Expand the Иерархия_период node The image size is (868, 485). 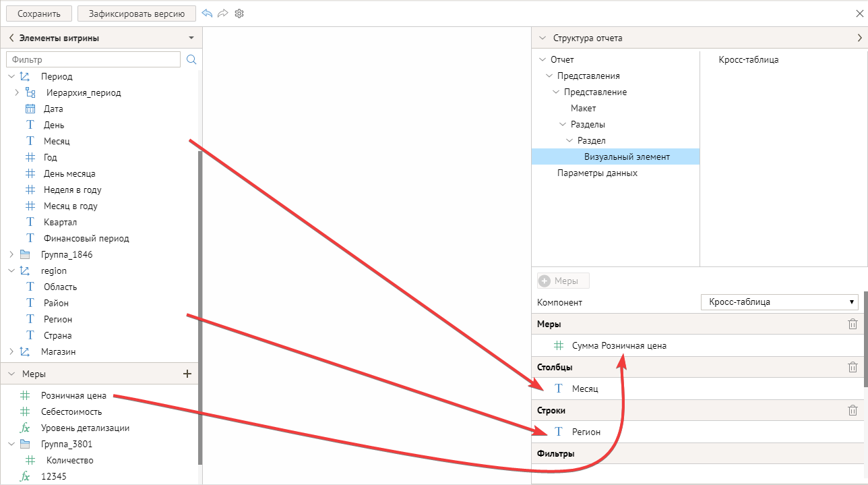(17, 92)
